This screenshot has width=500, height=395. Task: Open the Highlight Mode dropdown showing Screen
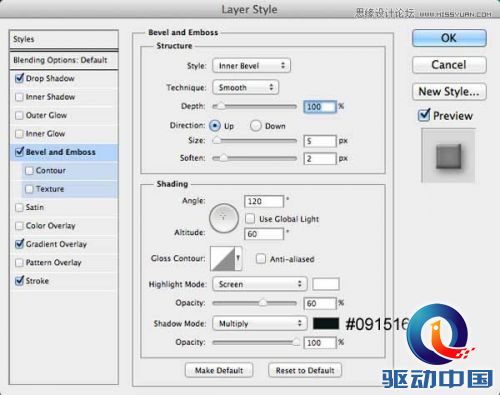point(260,284)
